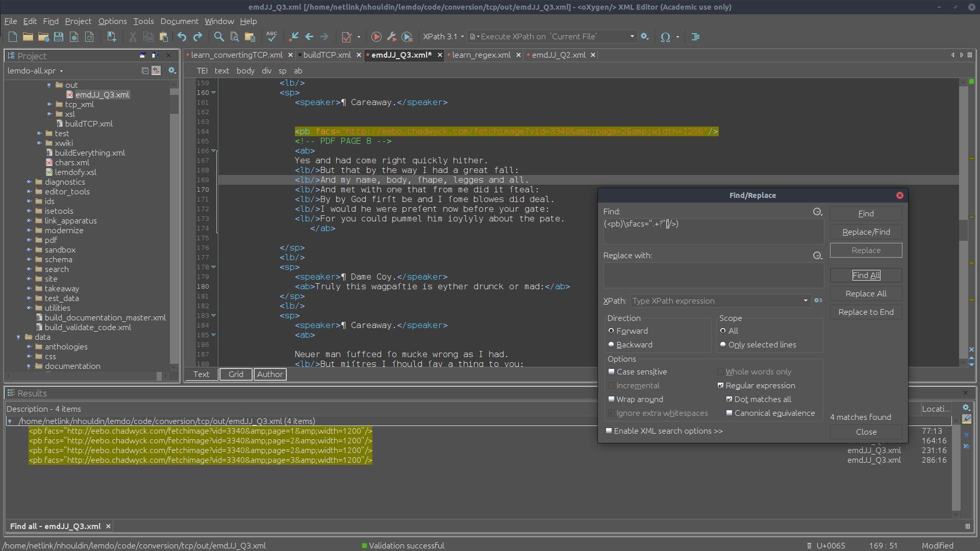Click the Project panel settings gear icon

click(x=172, y=70)
